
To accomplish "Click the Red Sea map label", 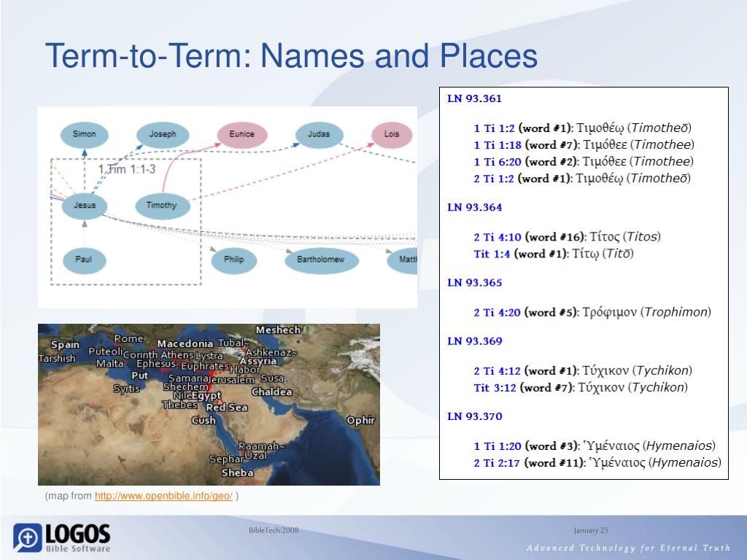I will (227, 407).
